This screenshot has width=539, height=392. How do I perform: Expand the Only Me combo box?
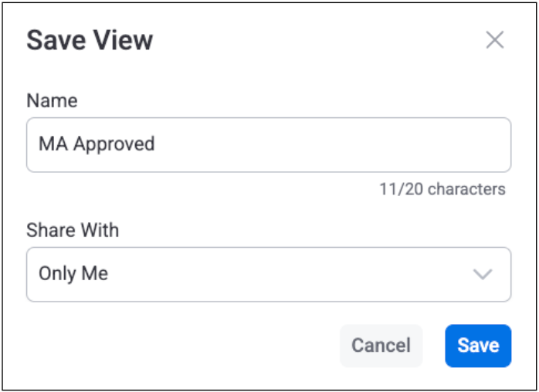pos(268,274)
